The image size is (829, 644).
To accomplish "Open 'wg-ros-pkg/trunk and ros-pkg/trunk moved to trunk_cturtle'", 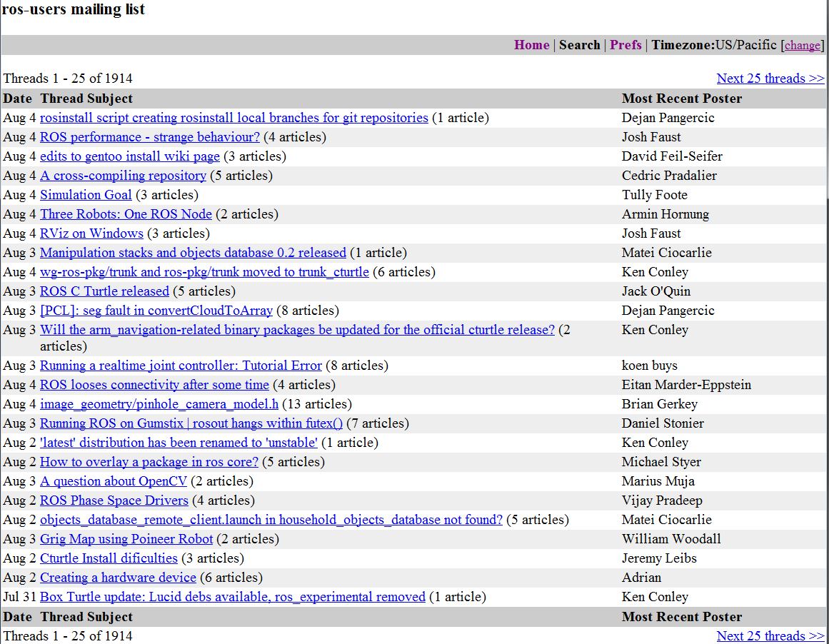I will [x=204, y=272].
